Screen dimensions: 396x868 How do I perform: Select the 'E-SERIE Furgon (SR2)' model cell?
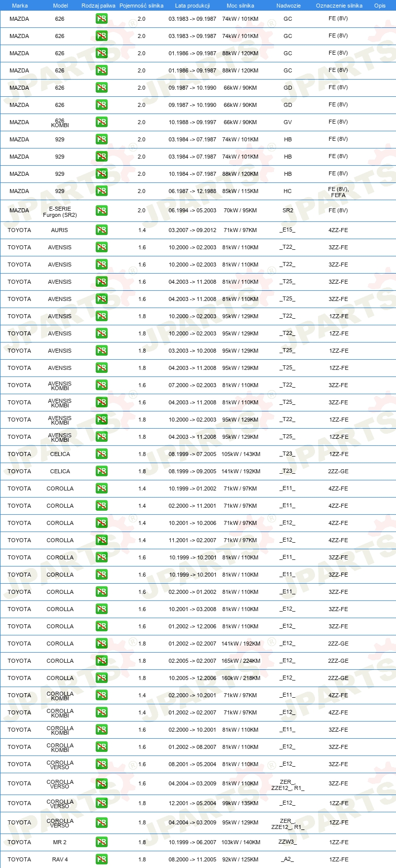pyautogui.click(x=60, y=212)
